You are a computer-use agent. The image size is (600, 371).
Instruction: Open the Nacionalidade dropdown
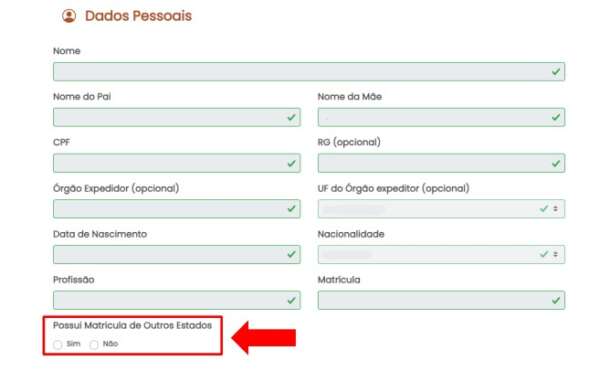(441, 254)
